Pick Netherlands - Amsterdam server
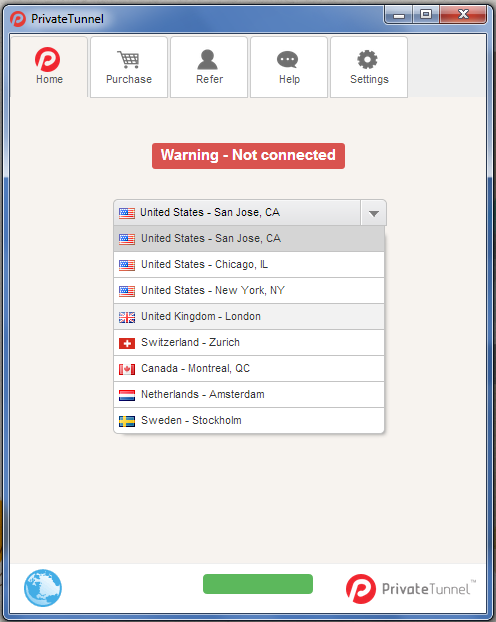 click(249, 394)
